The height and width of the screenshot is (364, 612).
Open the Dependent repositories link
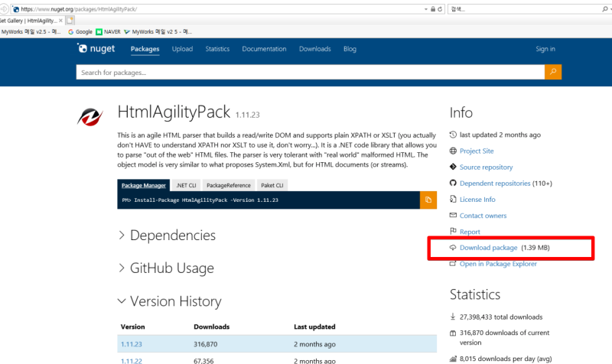(x=495, y=183)
